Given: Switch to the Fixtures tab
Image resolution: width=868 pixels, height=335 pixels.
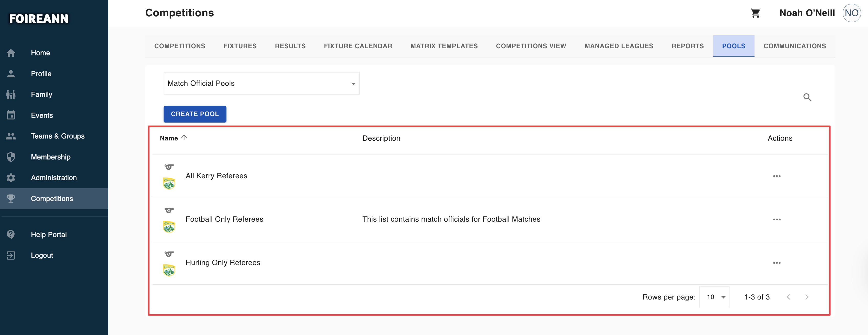Looking at the screenshot, I should coord(240,46).
